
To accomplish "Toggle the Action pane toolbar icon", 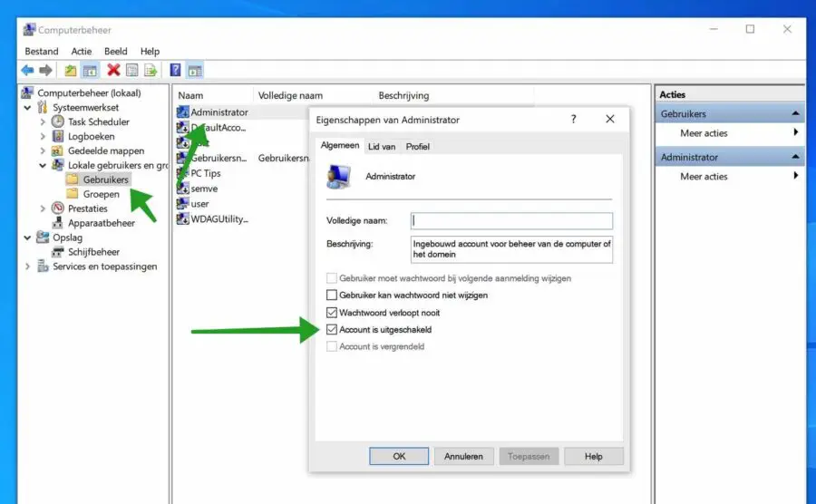I will point(195,70).
